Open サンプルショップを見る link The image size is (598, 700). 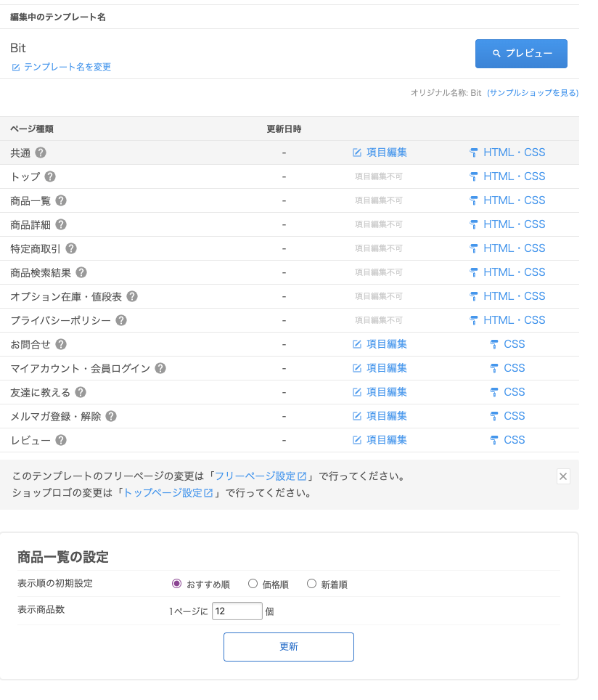pyautogui.click(x=533, y=93)
